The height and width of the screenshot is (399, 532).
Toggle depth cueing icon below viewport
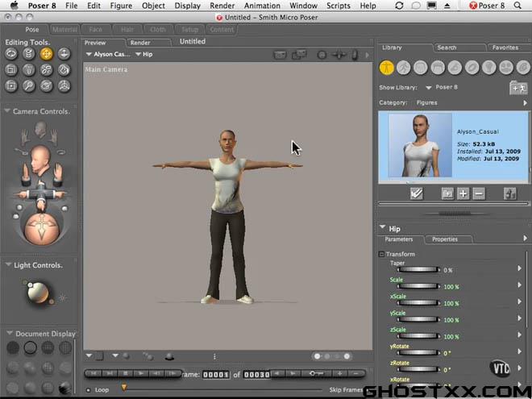pos(148,356)
